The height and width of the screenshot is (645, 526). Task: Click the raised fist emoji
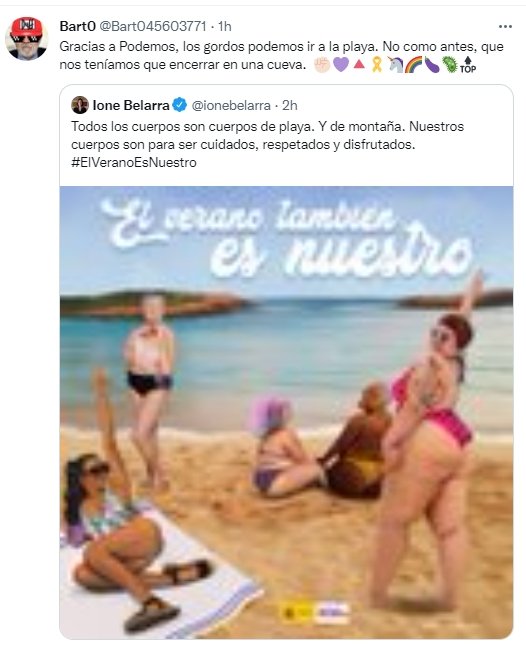tap(322, 65)
